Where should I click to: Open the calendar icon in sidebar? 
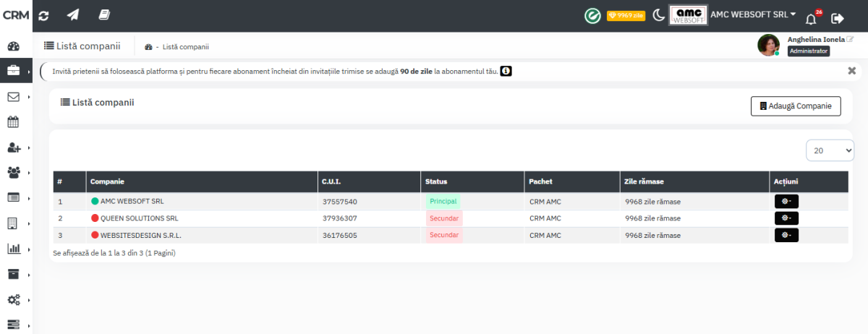13,121
